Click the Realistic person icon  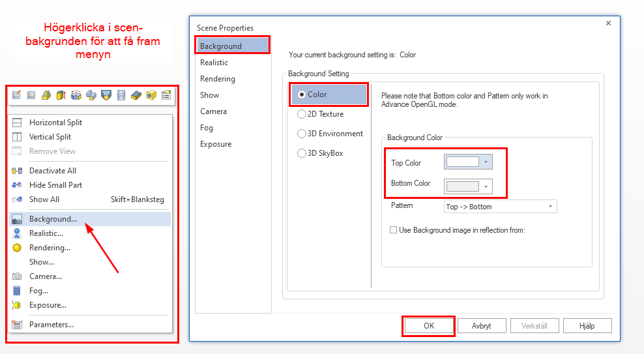coord(17,233)
